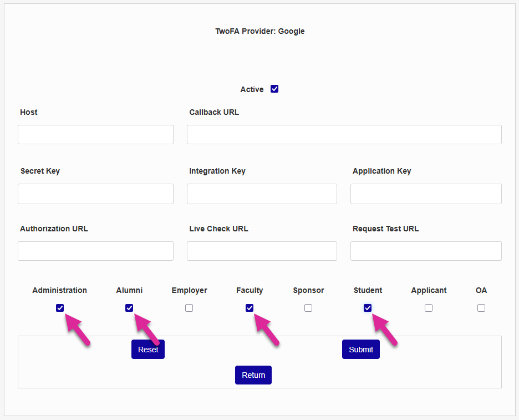Screen dimensions: 519x420
Task: Select the Live Check URL field
Action: click(x=262, y=251)
